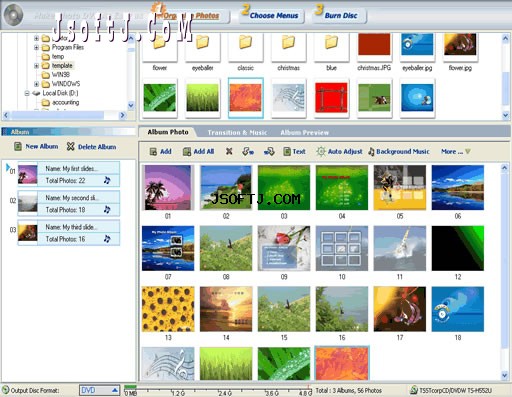
Task: Open the flower folder thumbnail
Action: tap(160, 48)
